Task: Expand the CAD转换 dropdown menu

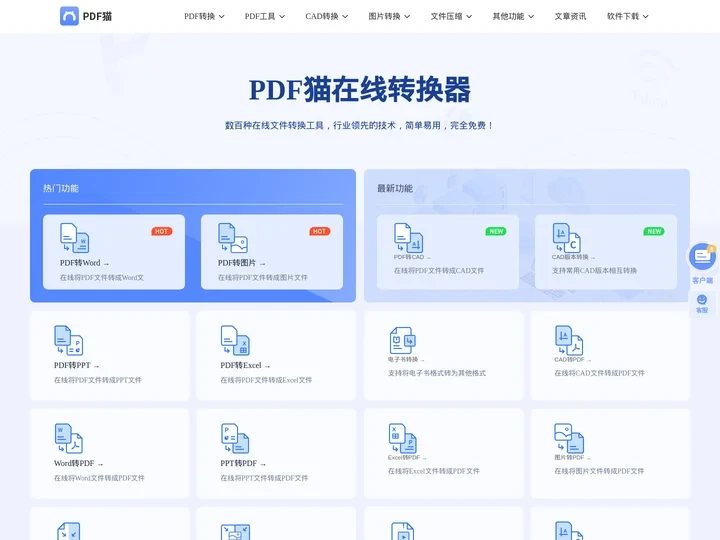Action: [327, 16]
